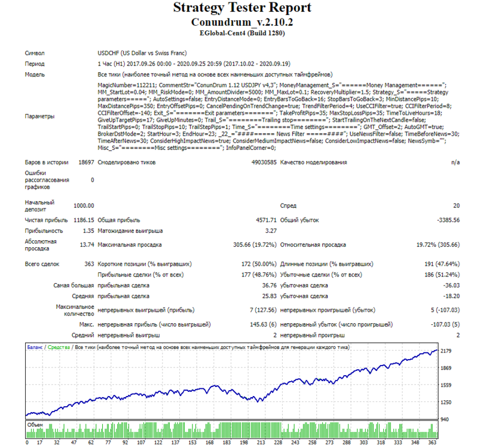Click the 'Длинные позиции (% выигравших)' label
The height and width of the screenshot is (448, 477).
[327, 264]
